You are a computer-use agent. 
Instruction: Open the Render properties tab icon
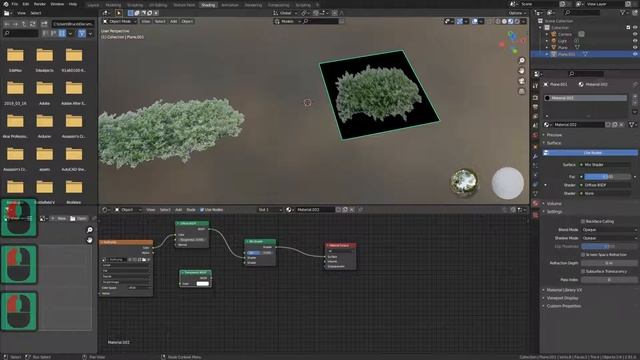click(535, 98)
